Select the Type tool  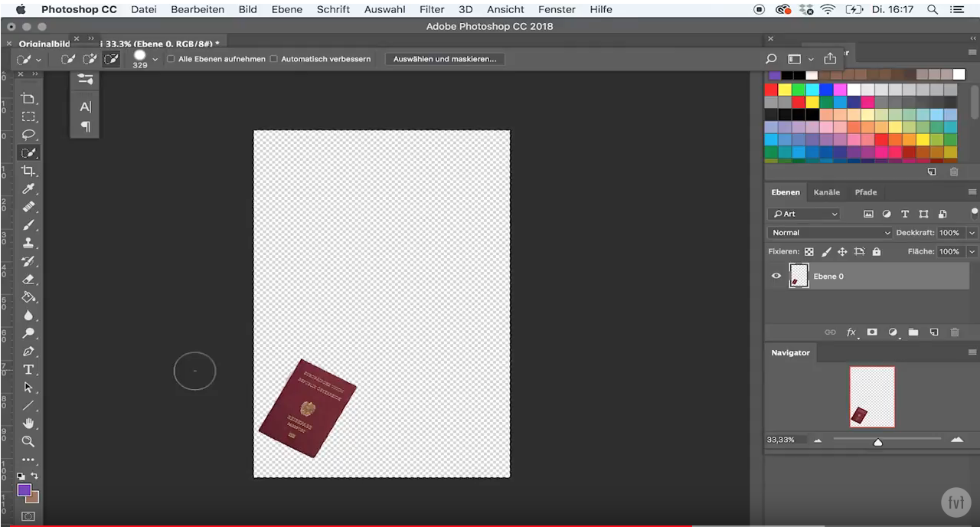coord(28,370)
